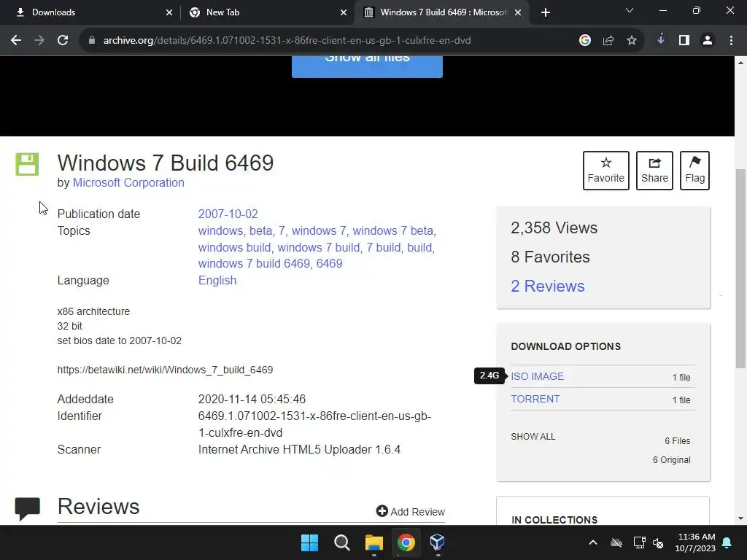This screenshot has height=560, width=747.
Task: Open the Windows Start menu
Action: [309, 542]
